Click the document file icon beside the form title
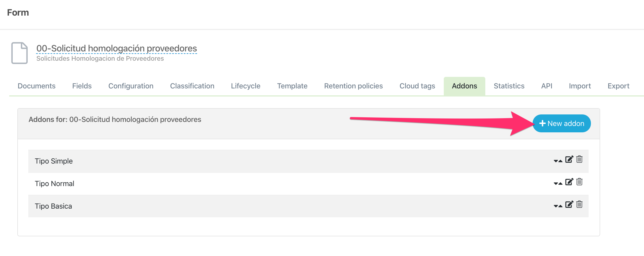This screenshot has height=256, width=644. pos(19,53)
